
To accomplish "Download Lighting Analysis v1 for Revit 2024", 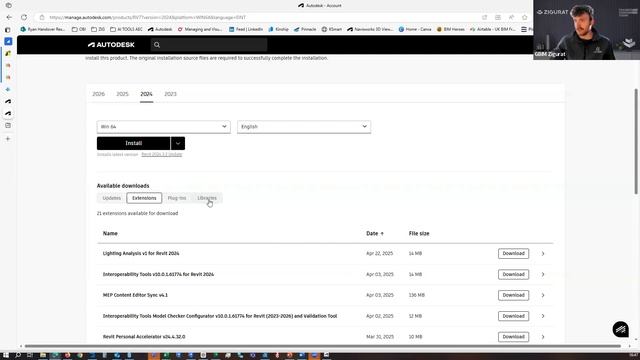I will (x=513, y=253).
